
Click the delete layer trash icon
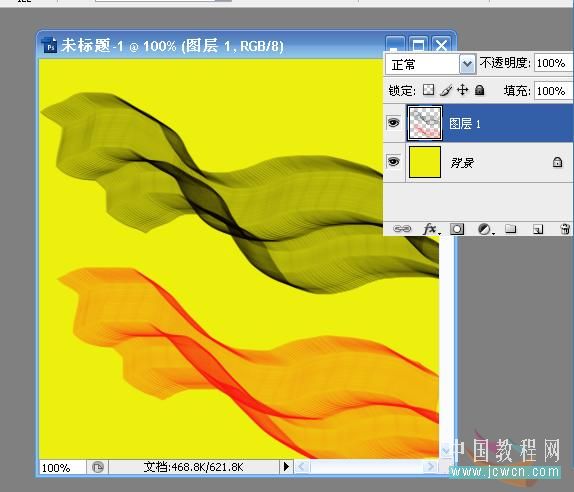[565, 229]
